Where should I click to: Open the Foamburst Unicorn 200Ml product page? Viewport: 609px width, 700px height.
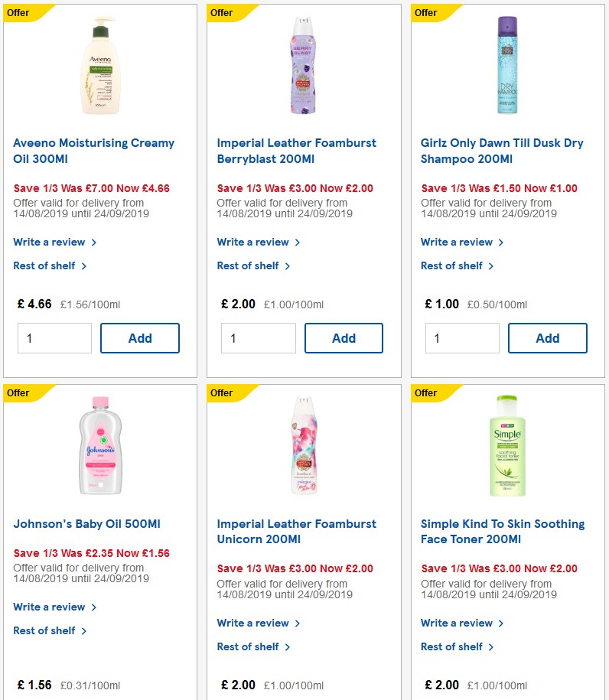click(297, 531)
